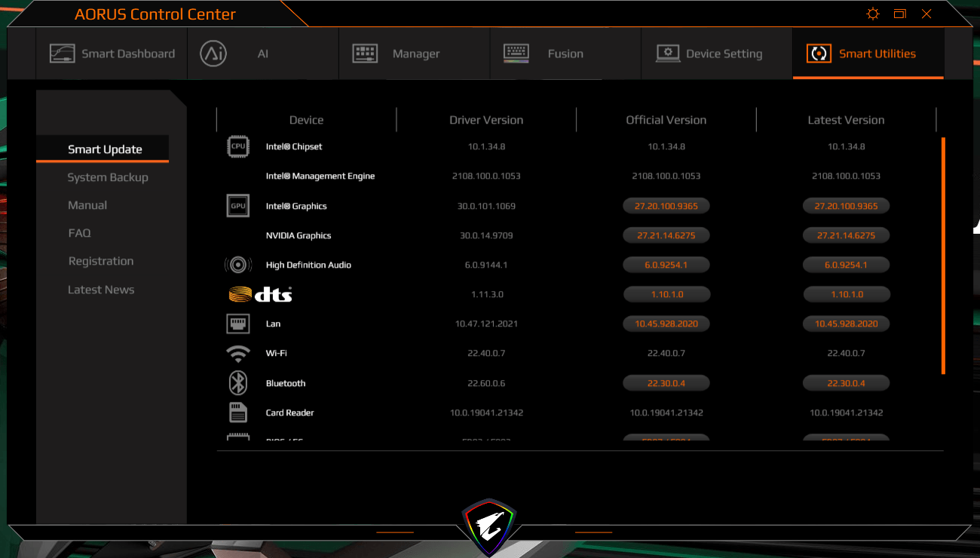Click Bluetooth driver version 22.60.0.6

(486, 383)
